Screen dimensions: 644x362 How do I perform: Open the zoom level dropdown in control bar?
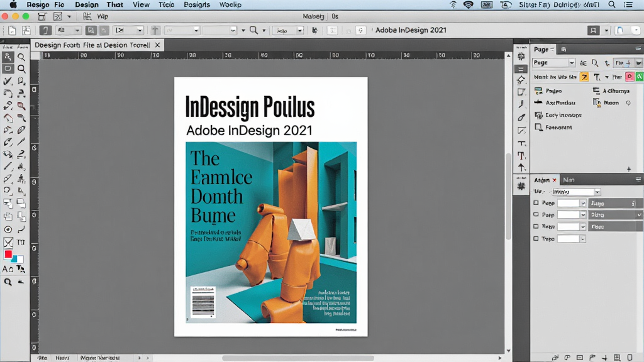point(287,30)
